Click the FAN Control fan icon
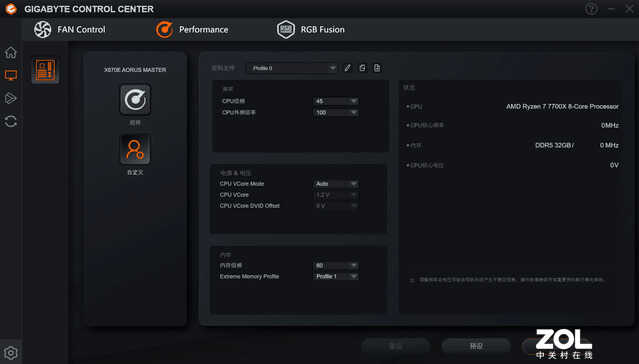The height and width of the screenshot is (364, 639). click(42, 29)
